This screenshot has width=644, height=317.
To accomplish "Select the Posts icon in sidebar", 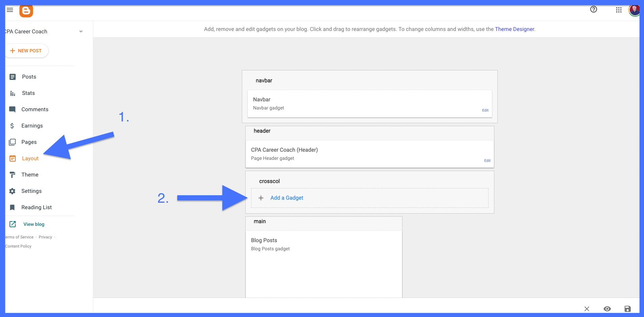I will (13, 77).
